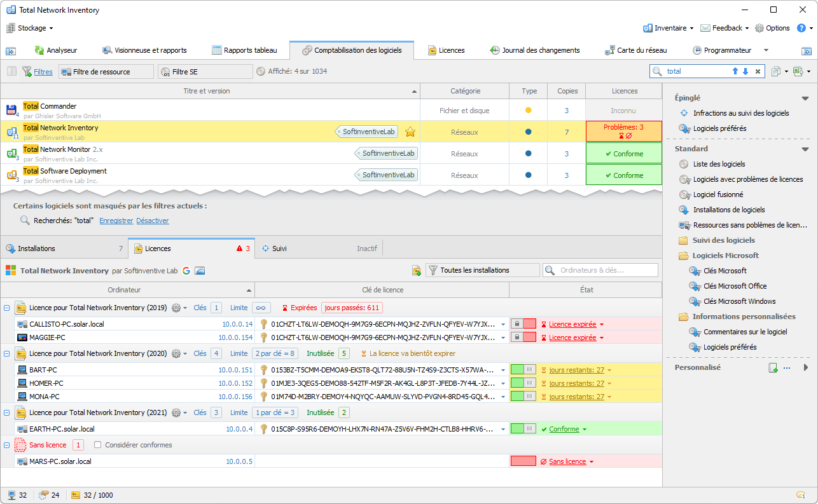818x504 pixels.
Task: Click the blue help question mark icon
Action: pos(801,28)
